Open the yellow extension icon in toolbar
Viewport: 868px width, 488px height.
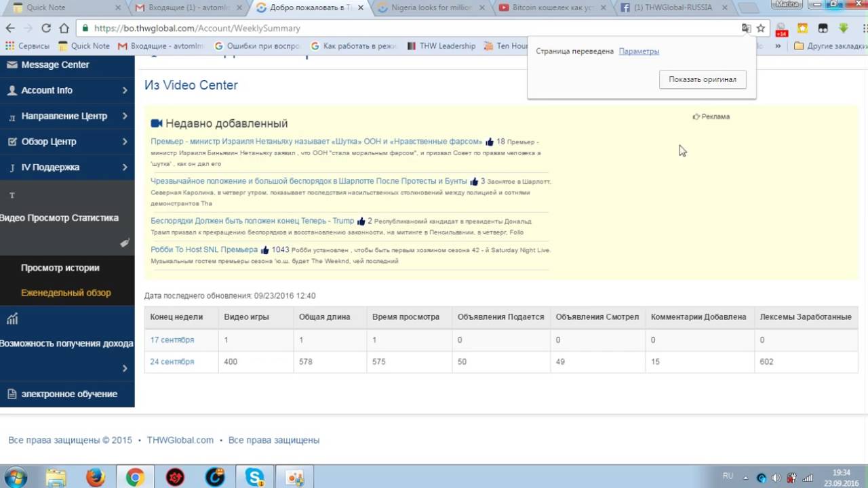tap(803, 28)
